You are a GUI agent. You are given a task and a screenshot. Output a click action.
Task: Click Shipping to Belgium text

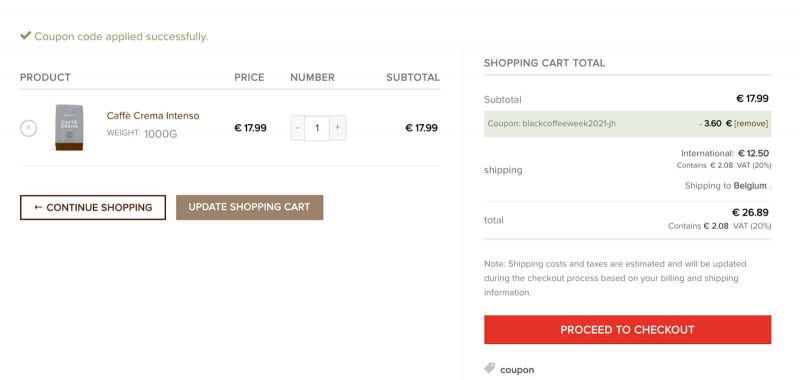coord(728,186)
